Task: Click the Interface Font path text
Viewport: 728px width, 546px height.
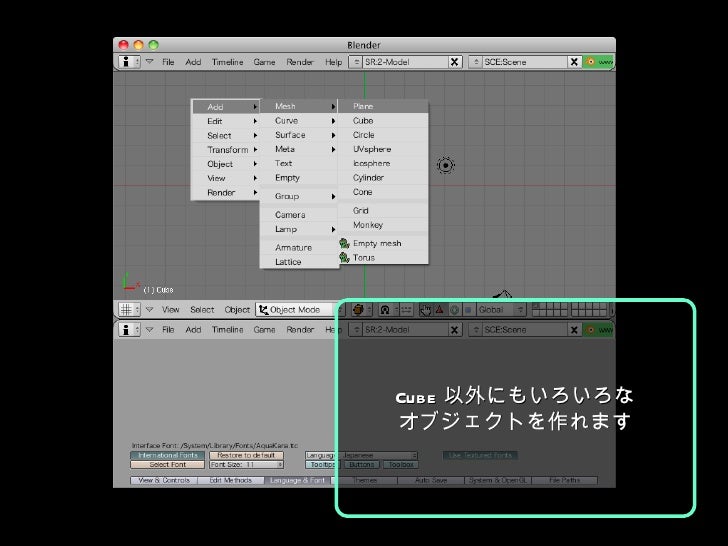Action: pos(215,445)
